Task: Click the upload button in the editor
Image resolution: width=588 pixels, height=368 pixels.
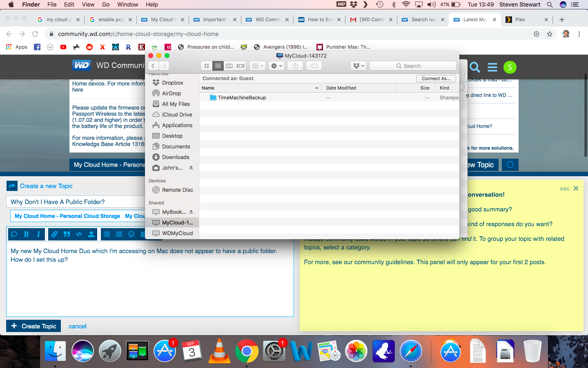Action: click(x=91, y=234)
